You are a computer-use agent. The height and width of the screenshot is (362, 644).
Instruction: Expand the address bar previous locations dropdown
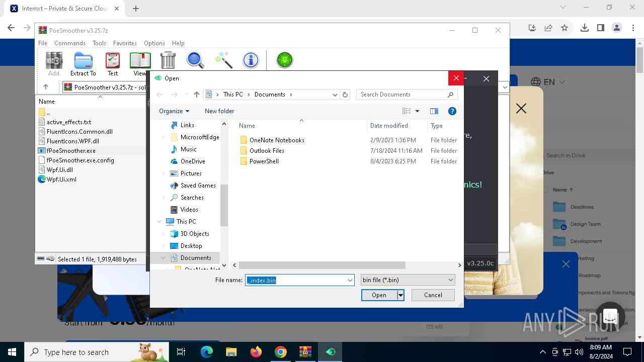pyautogui.click(x=335, y=95)
